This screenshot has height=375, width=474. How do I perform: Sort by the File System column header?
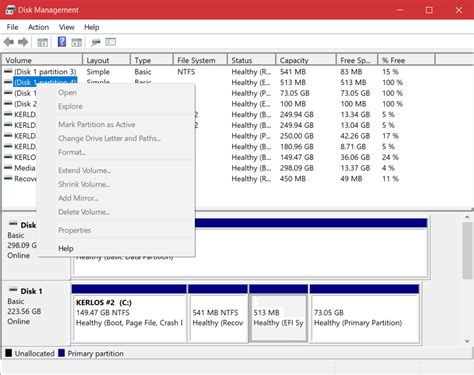pyautogui.click(x=200, y=60)
